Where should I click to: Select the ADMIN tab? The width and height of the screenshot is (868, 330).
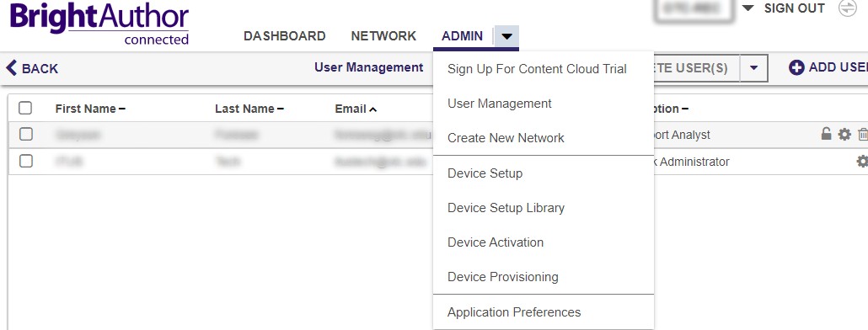tap(463, 36)
